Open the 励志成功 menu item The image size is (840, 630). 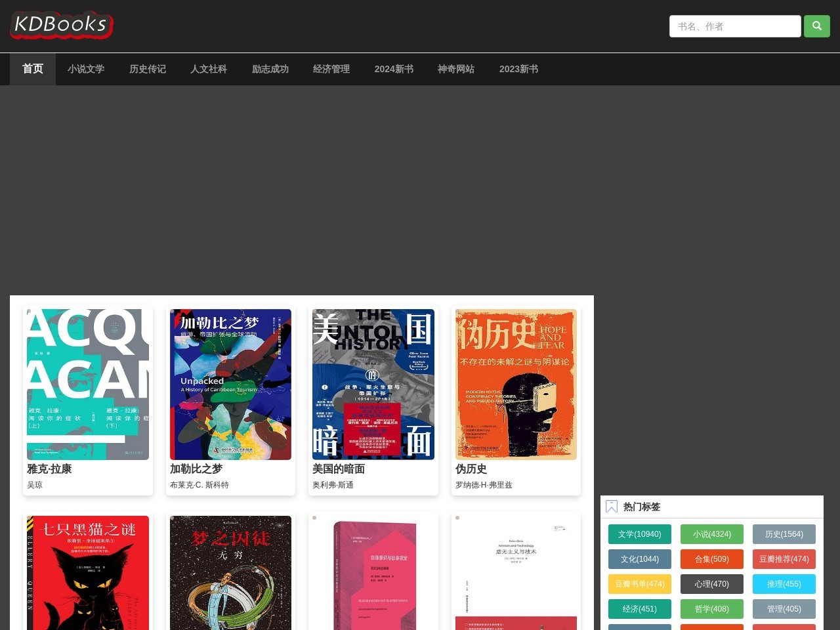click(270, 69)
